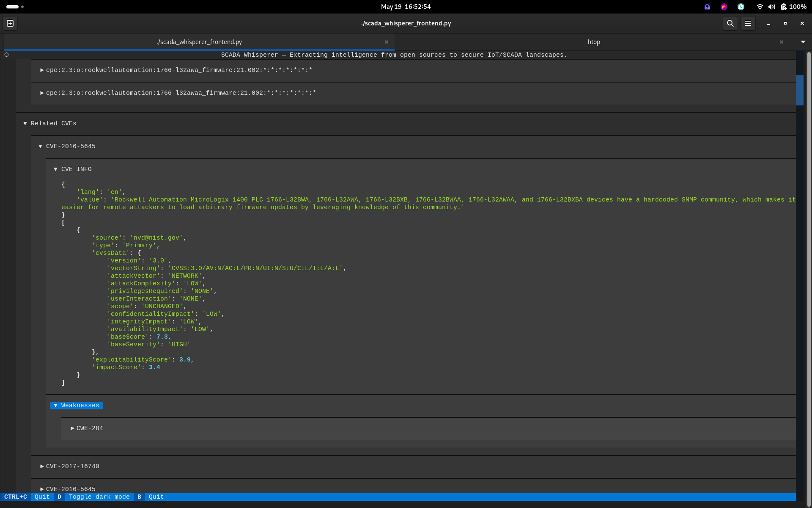The width and height of the screenshot is (812, 508).
Task: Open the volume icon in top bar
Action: 772,7
